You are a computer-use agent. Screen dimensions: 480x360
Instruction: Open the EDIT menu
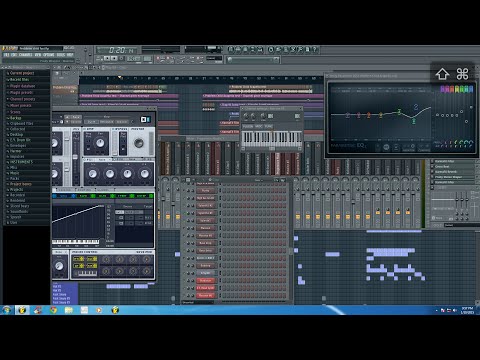[14, 55]
